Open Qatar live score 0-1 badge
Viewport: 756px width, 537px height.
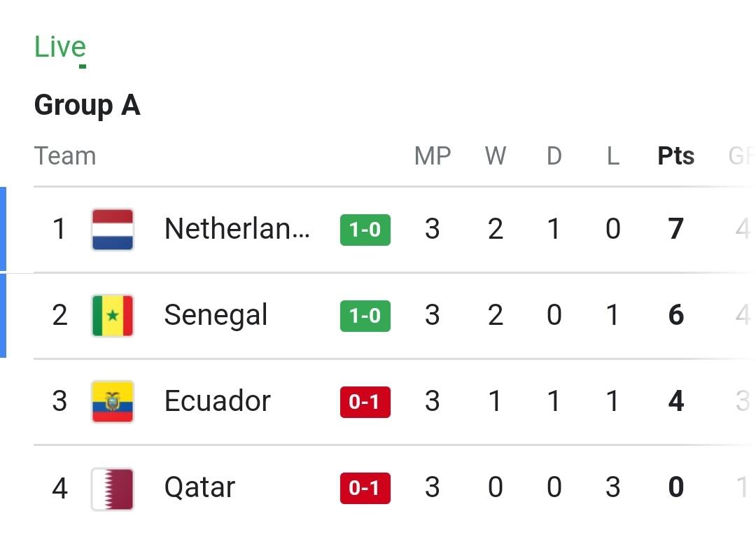[x=365, y=488]
